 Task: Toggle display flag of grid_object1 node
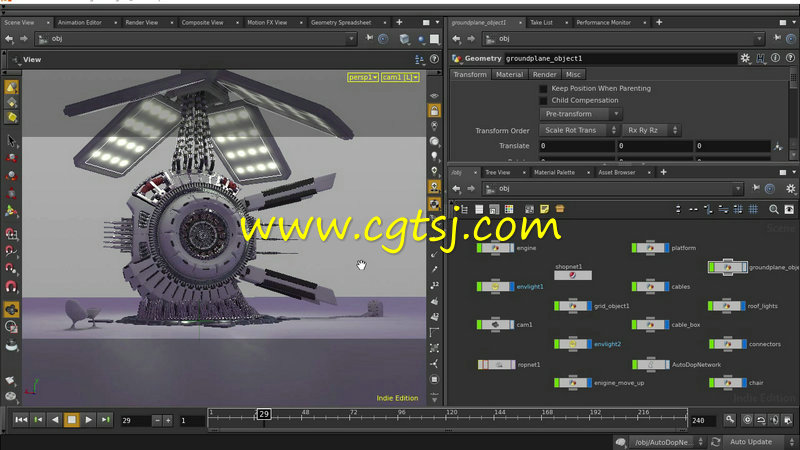coord(589,306)
